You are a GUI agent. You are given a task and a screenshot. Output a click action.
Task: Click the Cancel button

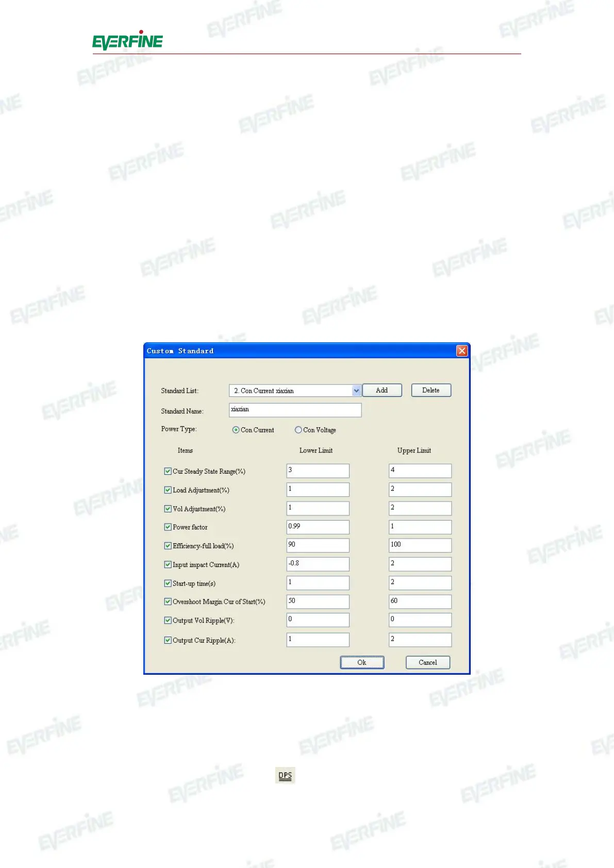[x=428, y=662]
